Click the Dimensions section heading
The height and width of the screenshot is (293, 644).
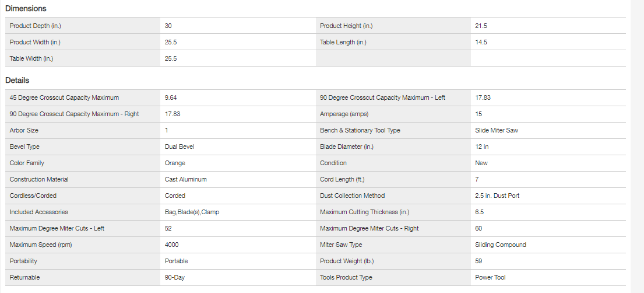click(26, 9)
